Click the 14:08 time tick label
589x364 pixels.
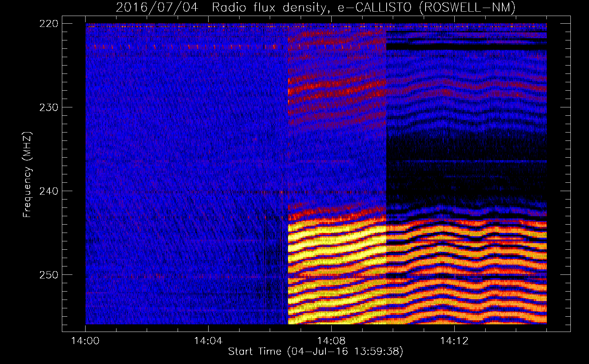click(331, 341)
